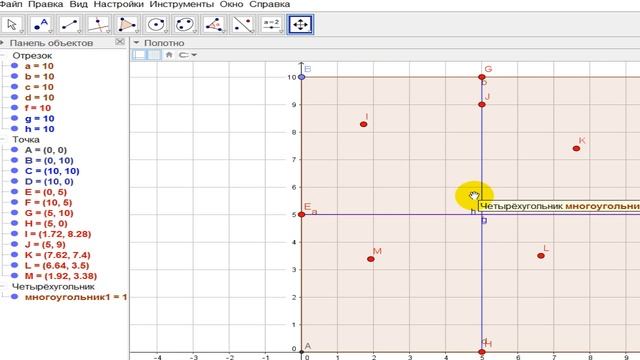Open the Slider tool submenu arrow
This screenshot has width=640, height=360.
(x=280, y=31)
